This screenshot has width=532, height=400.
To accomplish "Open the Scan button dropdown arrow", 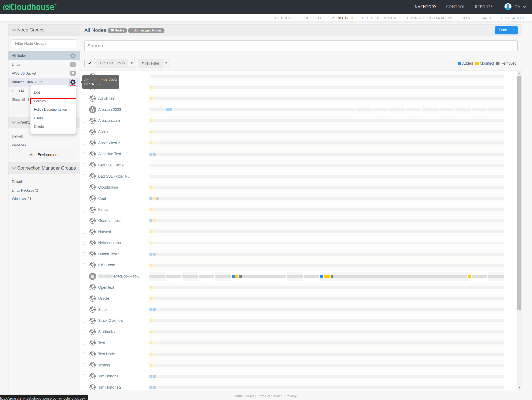I will pos(514,30).
